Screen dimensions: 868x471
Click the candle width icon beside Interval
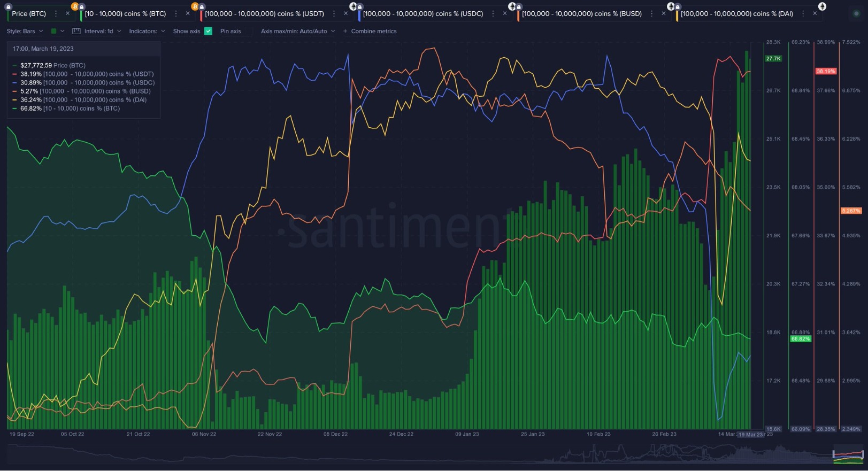(x=76, y=32)
